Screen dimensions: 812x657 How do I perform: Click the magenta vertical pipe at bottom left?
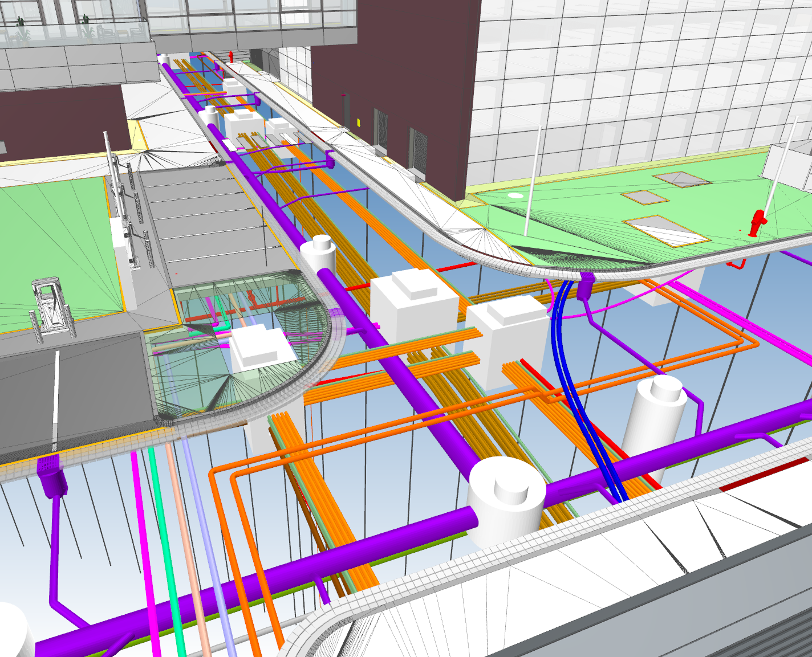[145, 558]
